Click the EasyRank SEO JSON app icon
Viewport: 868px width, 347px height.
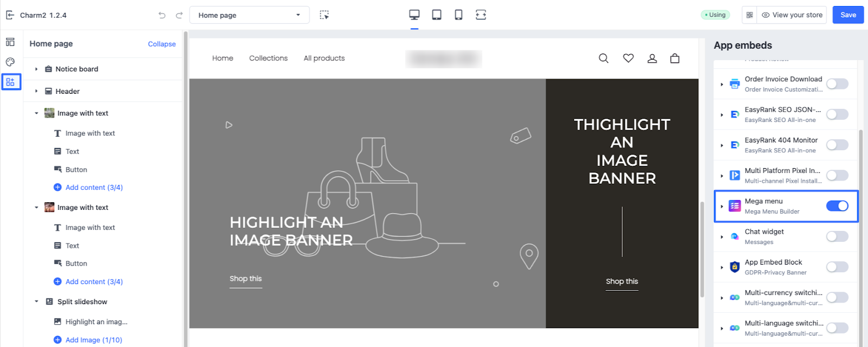pyautogui.click(x=735, y=114)
